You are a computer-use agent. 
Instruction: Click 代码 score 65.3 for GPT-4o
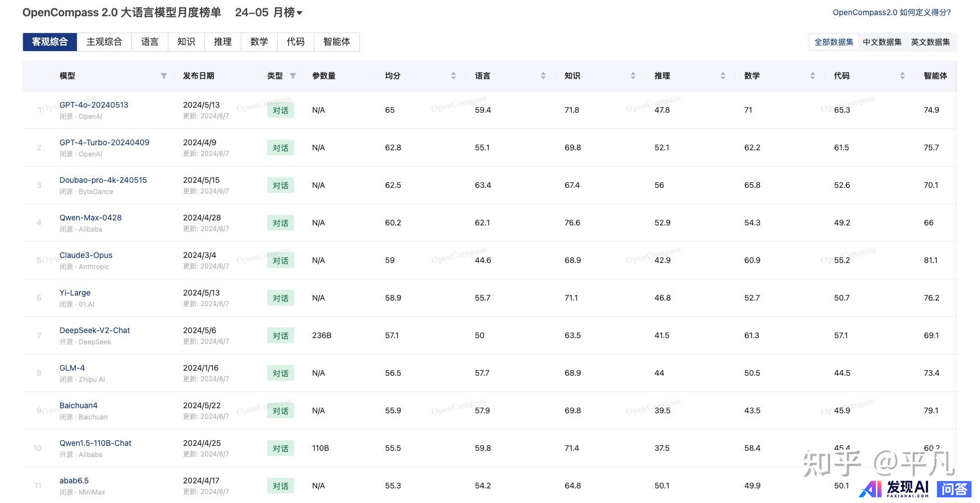(x=842, y=110)
